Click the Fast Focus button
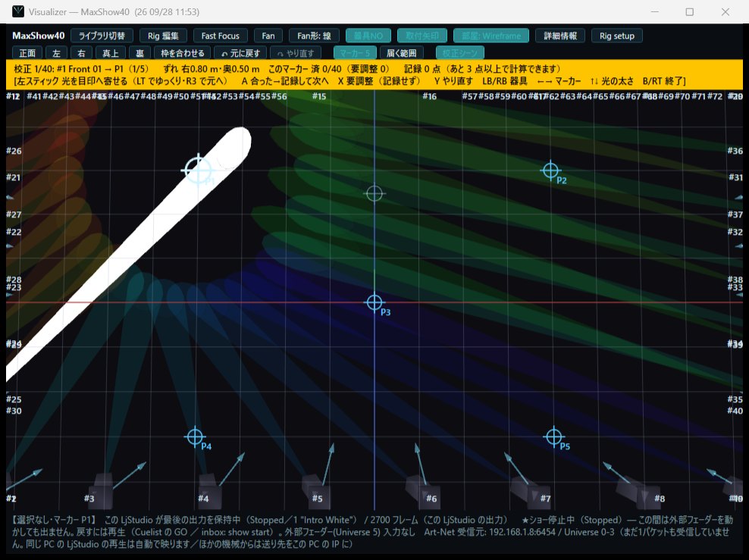749x560 pixels. (220, 36)
